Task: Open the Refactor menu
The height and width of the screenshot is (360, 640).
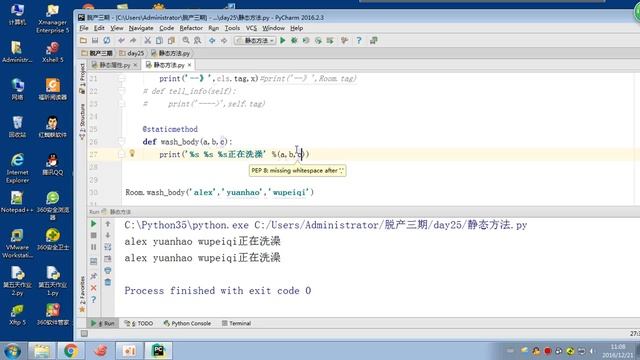Action: click(x=191, y=28)
